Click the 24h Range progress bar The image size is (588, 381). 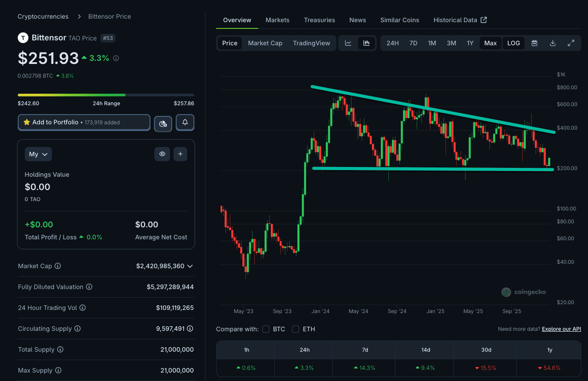(x=106, y=95)
